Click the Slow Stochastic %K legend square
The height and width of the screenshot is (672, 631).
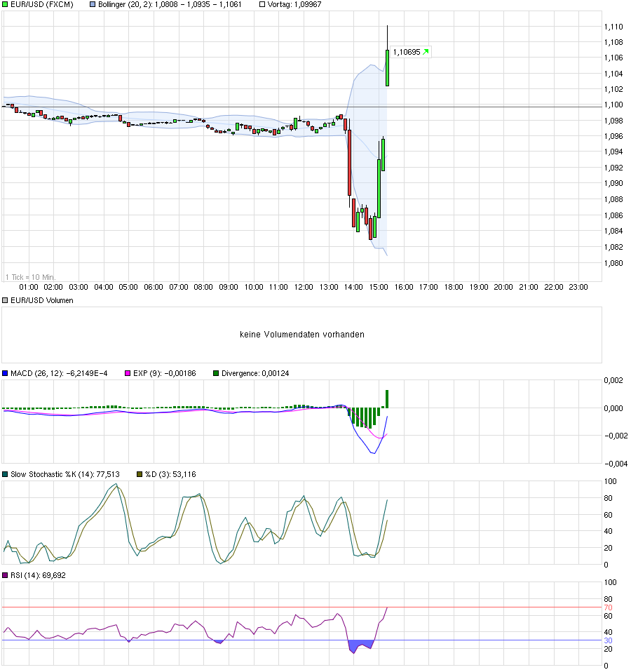tap(4, 474)
